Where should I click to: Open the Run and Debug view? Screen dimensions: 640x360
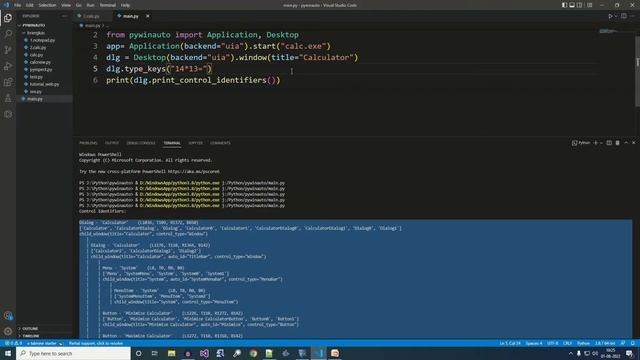coord(8,66)
